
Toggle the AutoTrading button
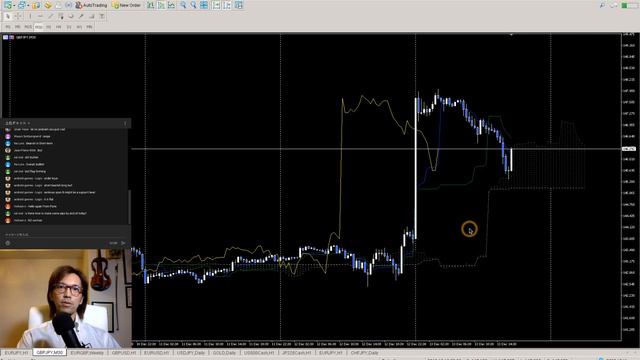tap(91, 5)
